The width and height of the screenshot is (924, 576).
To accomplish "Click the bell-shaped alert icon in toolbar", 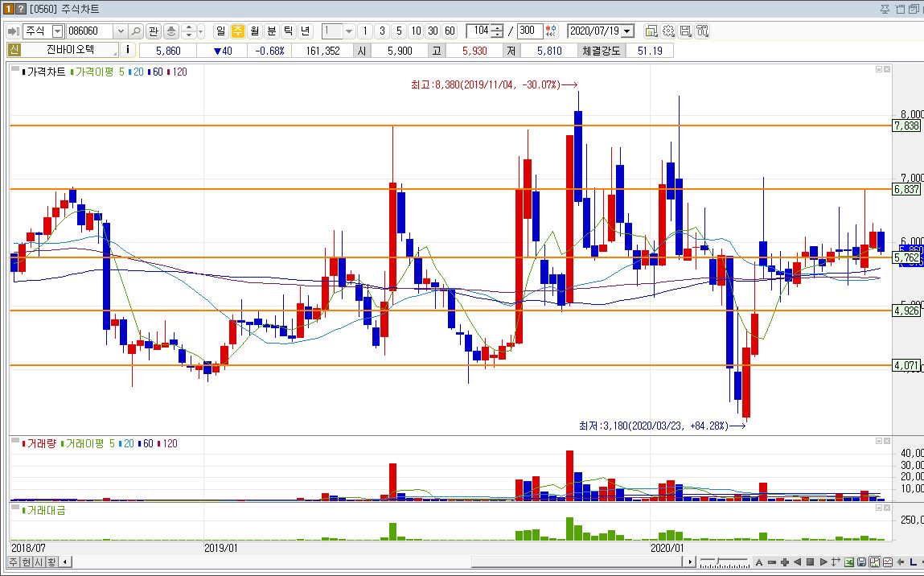I will coord(171,31).
